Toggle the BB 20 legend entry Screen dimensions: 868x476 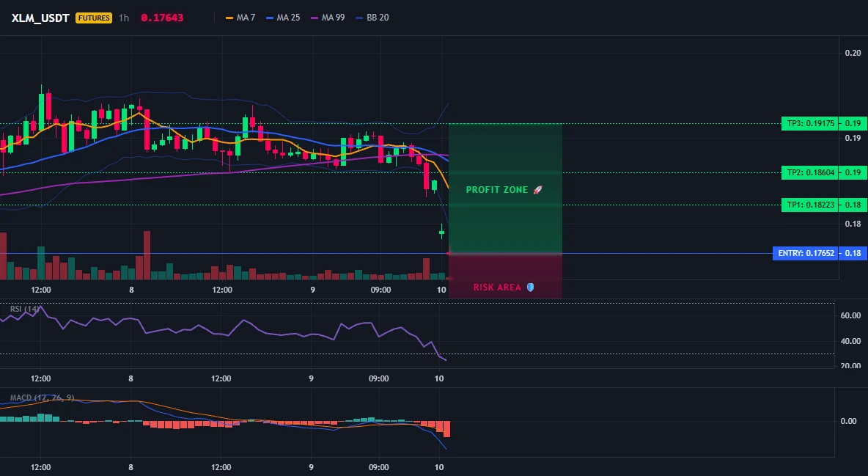pyautogui.click(x=372, y=18)
